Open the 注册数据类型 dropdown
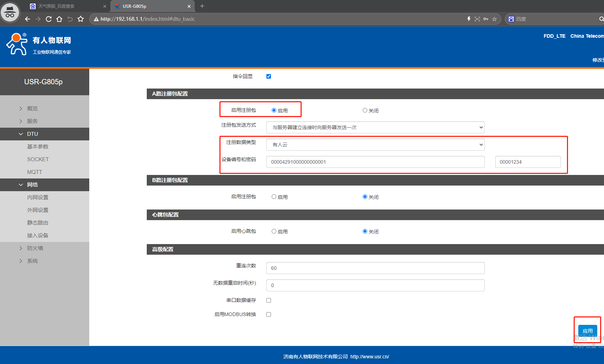Image resolution: width=604 pixels, height=364 pixels. (375, 145)
